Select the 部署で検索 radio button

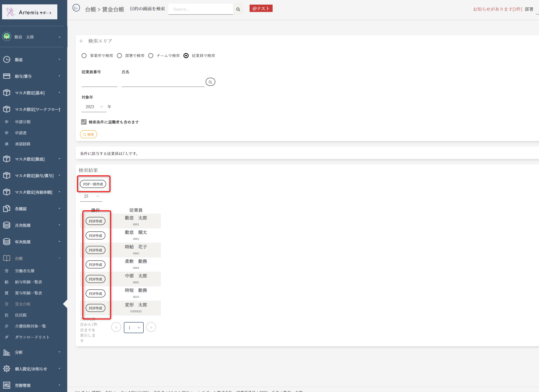[119, 56]
